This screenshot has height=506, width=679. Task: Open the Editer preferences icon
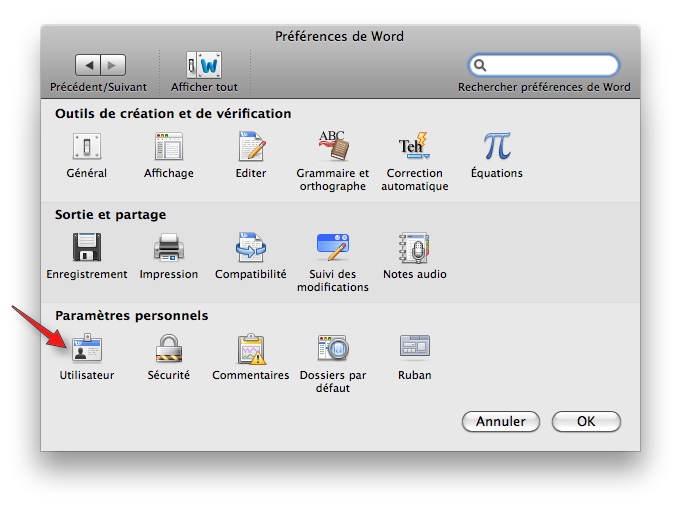coord(251,146)
